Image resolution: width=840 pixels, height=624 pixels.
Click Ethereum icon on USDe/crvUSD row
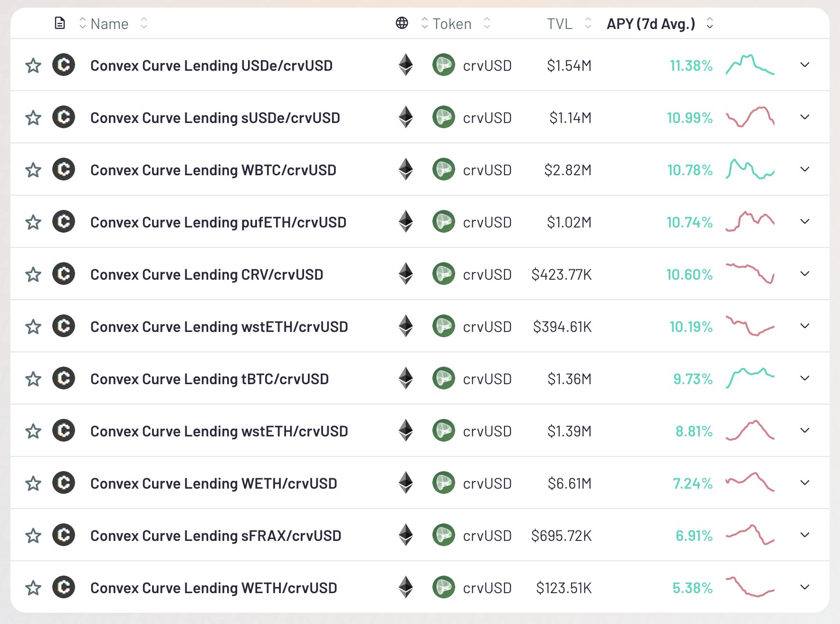click(x=405, y=65)
